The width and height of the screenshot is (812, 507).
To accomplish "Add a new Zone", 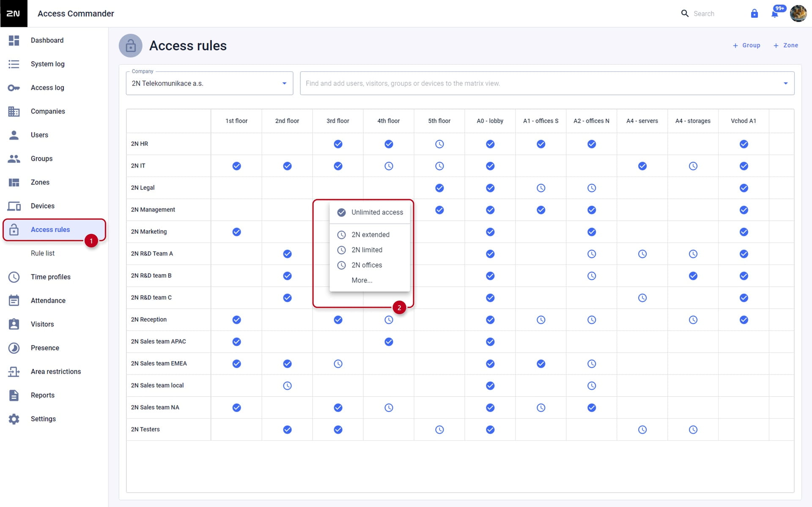I will [x=786, y=45].
